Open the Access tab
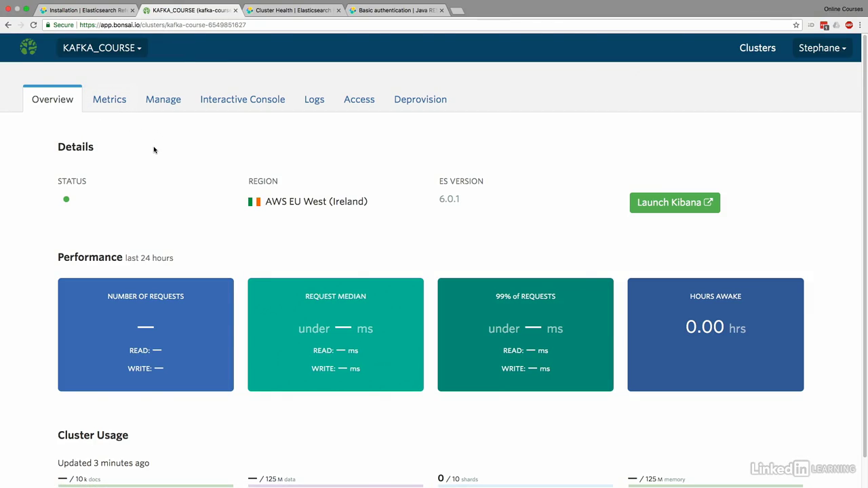 (359, 99)
